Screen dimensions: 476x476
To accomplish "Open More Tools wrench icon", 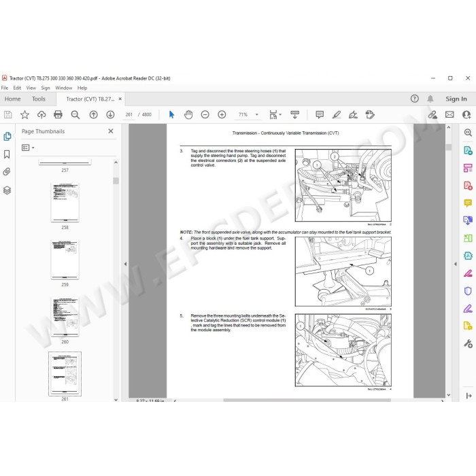I will point(468,343).
